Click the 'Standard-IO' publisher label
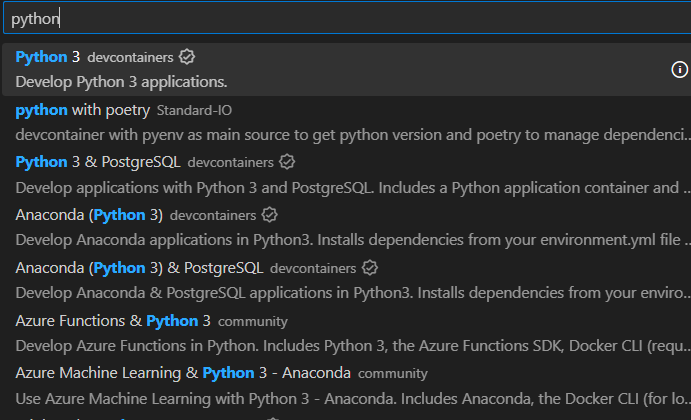The image size is (691, 420). pyautogui.click(x=194, y=110)
